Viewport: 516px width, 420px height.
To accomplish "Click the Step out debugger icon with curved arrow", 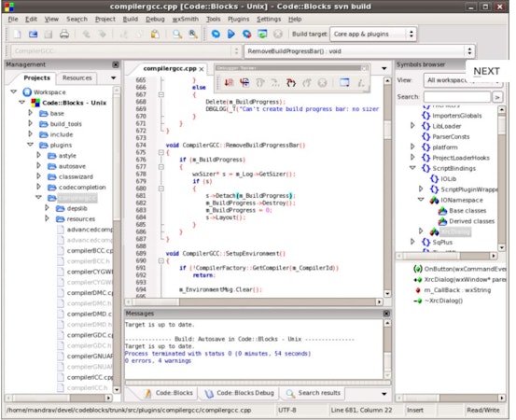I will pos(291,83).
